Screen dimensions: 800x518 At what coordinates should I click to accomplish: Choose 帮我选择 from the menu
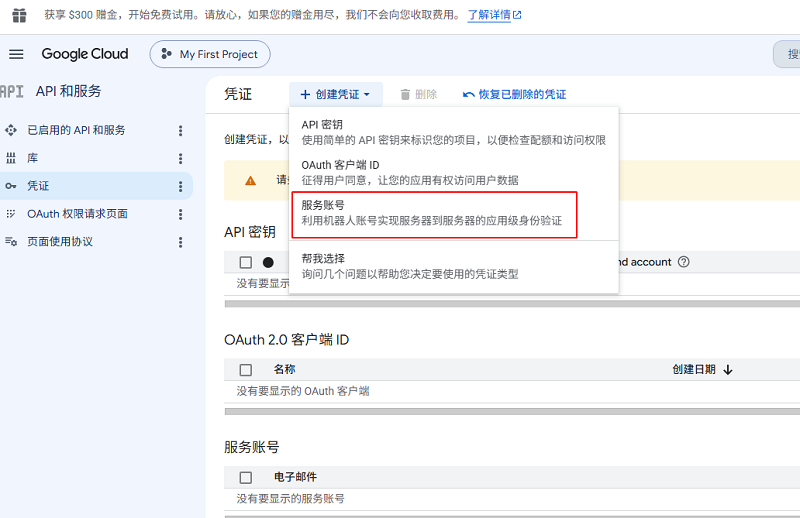pyautogui.click(x=454, y=266)
